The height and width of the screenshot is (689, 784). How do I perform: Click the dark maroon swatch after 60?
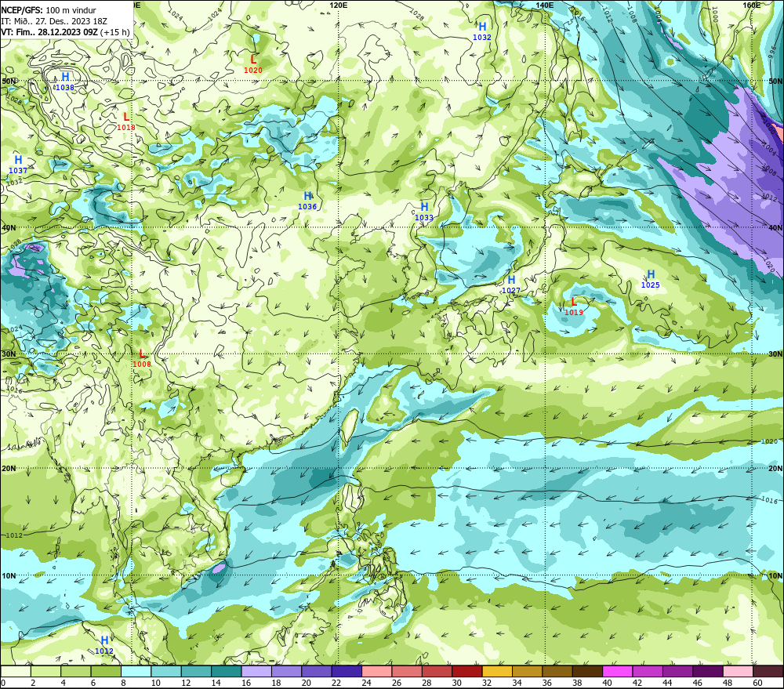[768, 671]
